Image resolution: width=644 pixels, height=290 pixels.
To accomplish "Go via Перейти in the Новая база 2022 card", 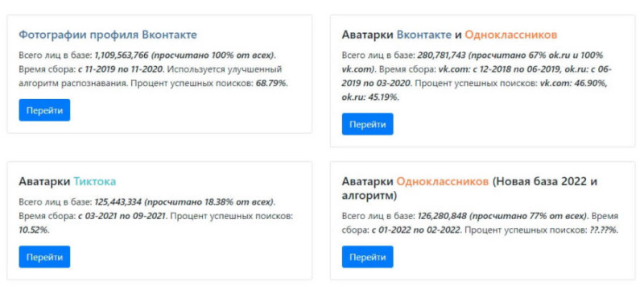I will [x=368, y=257].
